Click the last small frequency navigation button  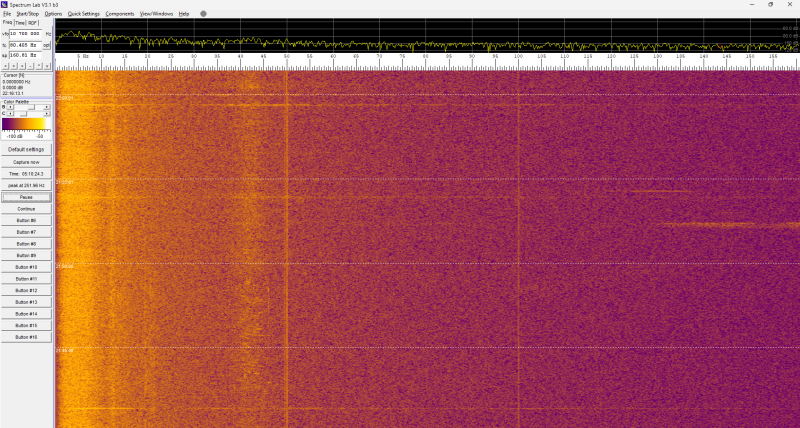click(x=47, y=66)
